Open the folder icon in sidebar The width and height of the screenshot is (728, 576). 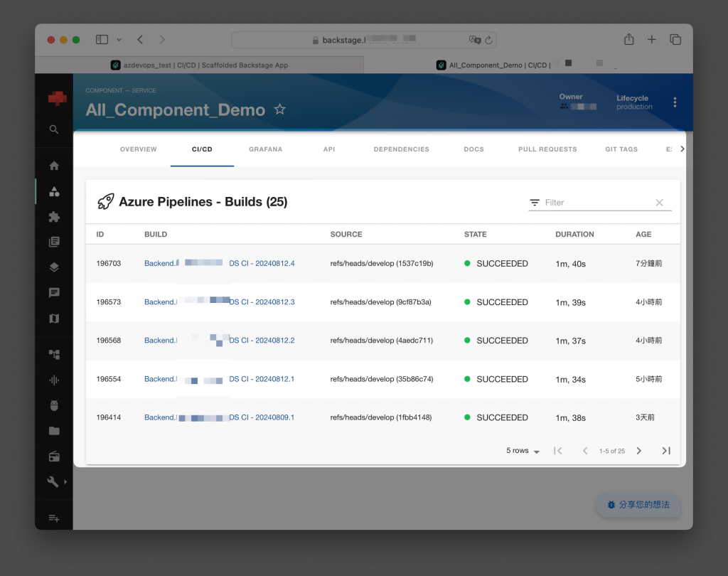[x=54, y=431]
